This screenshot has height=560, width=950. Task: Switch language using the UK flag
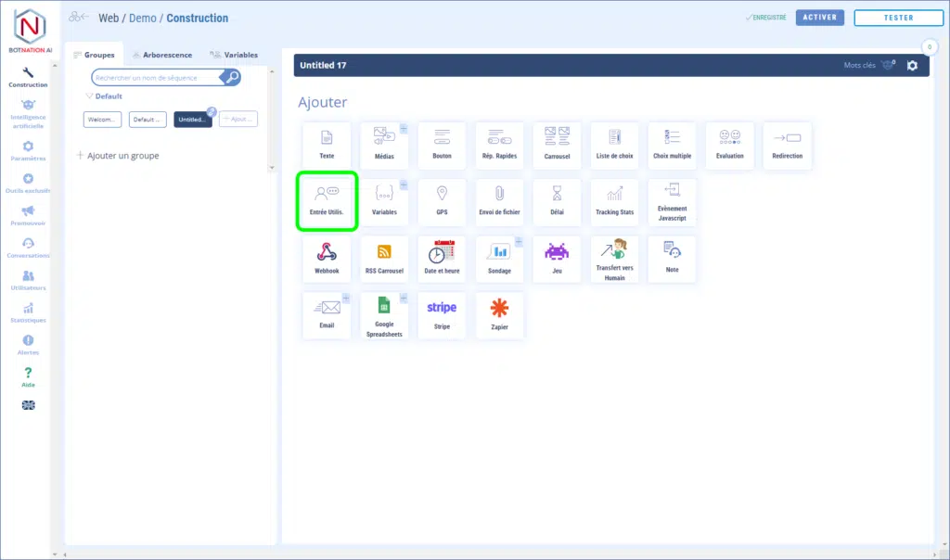pyautogui.click(x=28, y=405)
